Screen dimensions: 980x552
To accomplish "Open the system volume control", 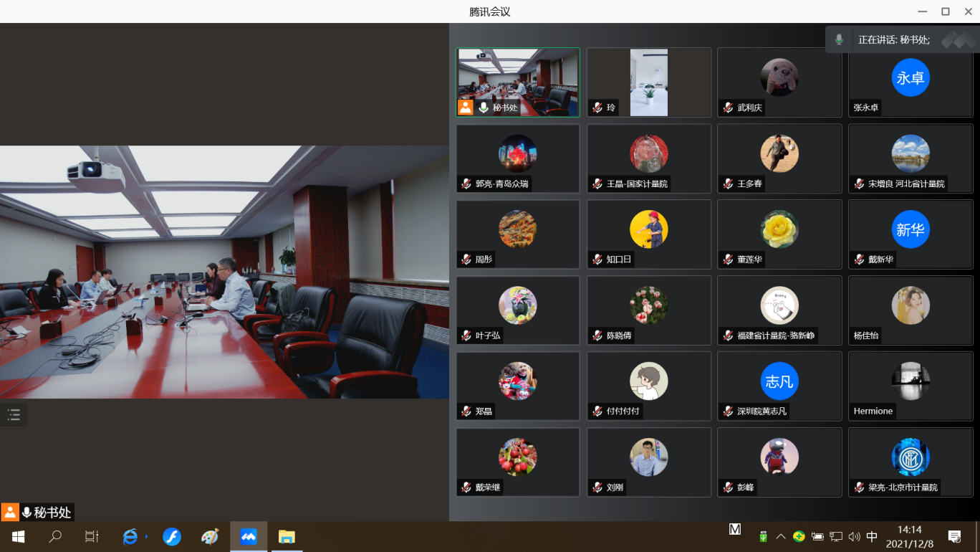I will [854, 536].
